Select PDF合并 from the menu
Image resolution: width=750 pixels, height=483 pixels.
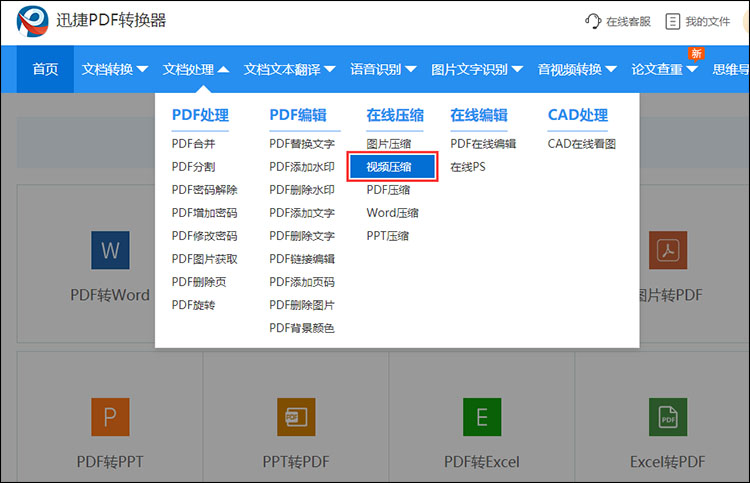point(194,144)
